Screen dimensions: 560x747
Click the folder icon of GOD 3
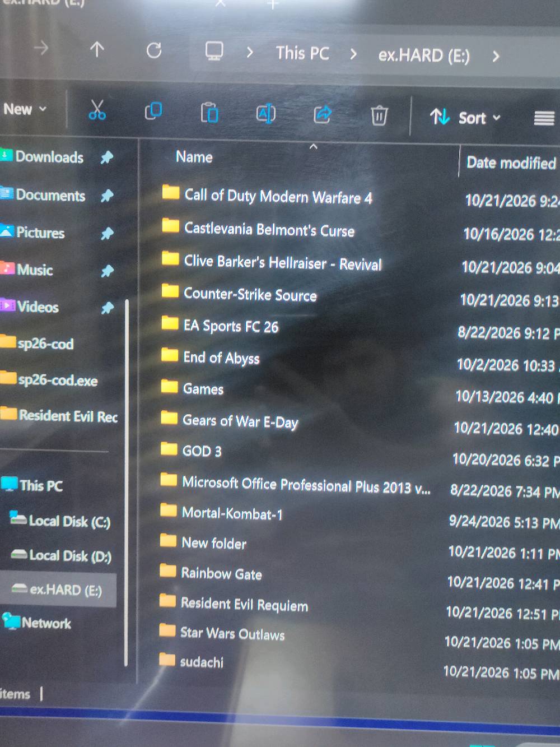pyautogui.click(x=169, y=449)
